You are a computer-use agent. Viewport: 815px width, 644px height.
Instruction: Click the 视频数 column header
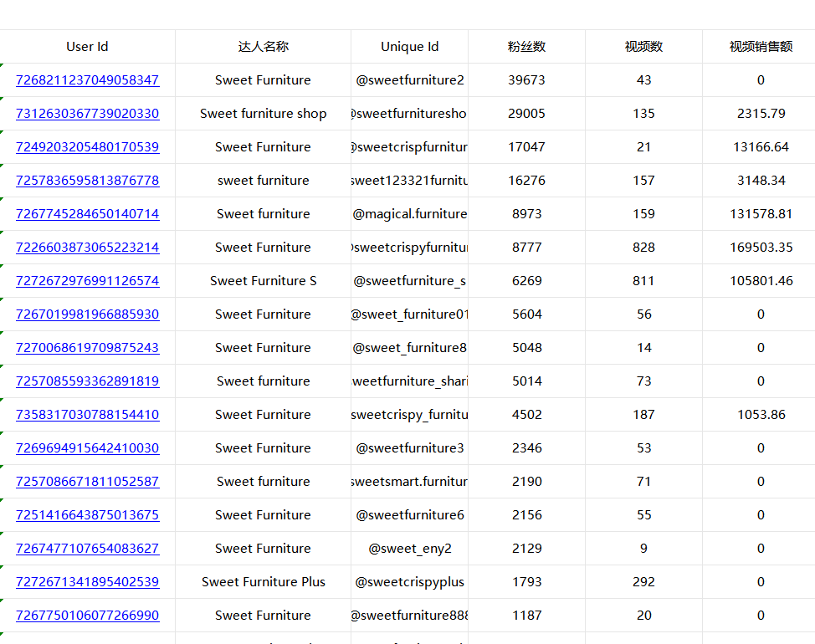coord(643,47)
